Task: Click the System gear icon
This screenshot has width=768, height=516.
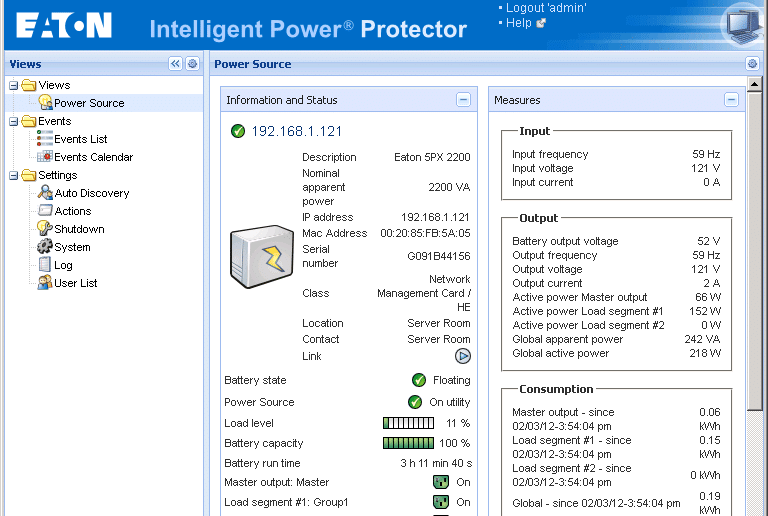Action: [45, 246]
